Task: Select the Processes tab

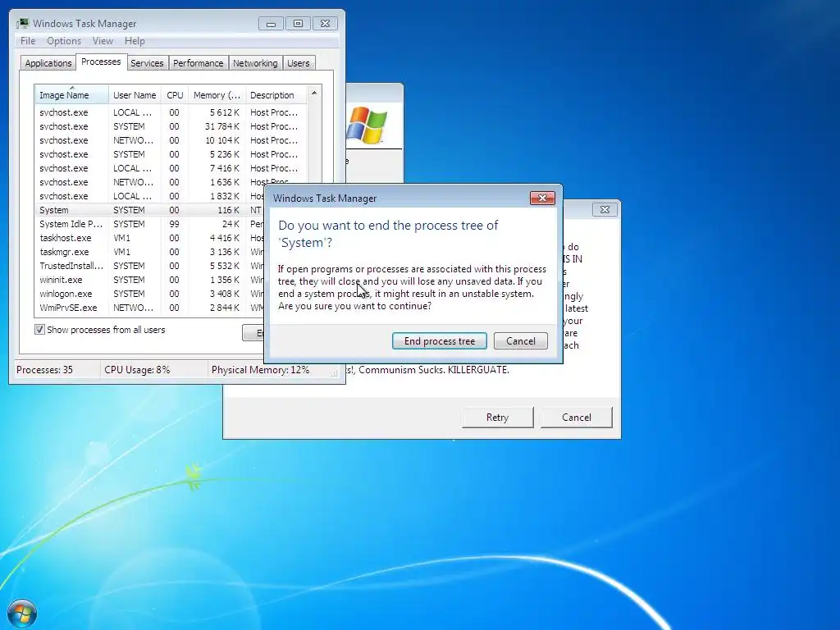Action: pyautogui.click(x=101, y=62)
